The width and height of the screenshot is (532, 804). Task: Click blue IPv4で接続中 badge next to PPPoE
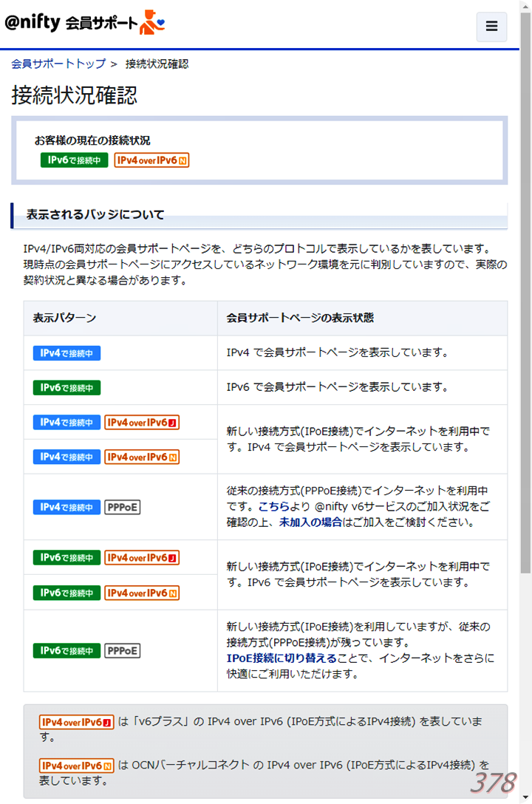[66, 507]
